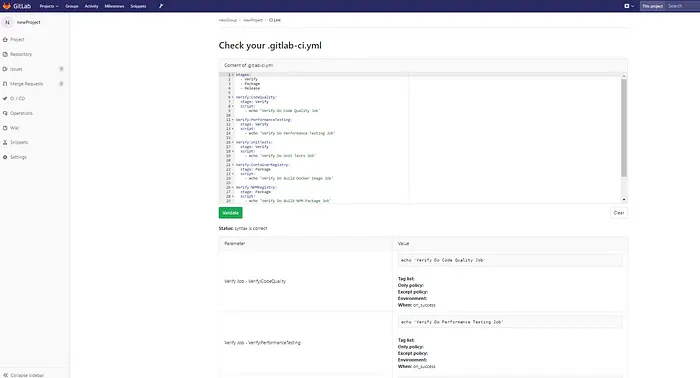Click the editor scrollbar thumb
700x378 pixels.
[x=624, y=128]
